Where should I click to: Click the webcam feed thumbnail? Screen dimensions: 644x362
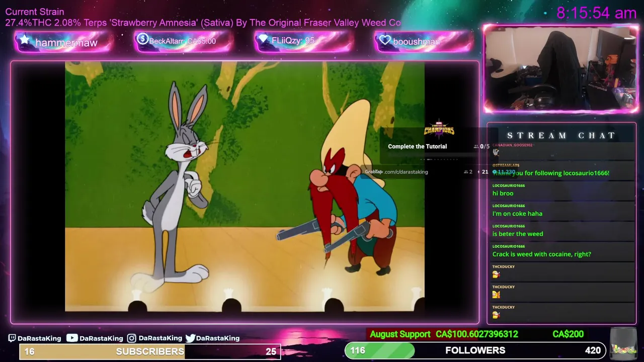(561, 68)
